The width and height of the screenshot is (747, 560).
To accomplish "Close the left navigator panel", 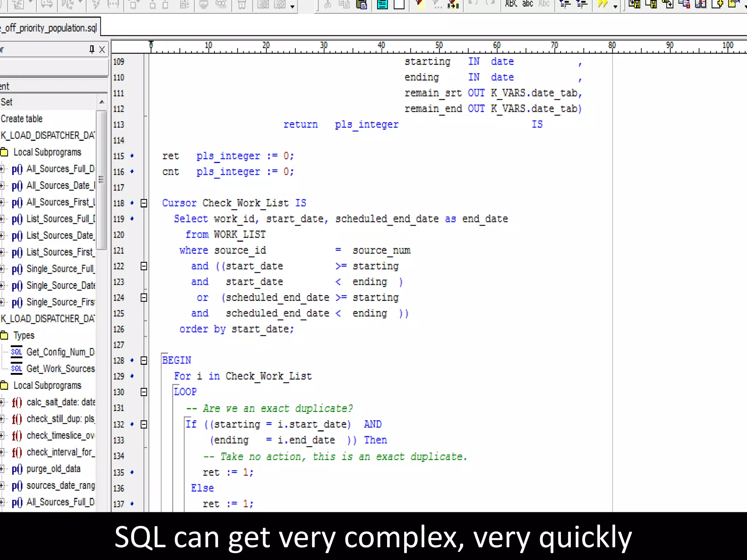I will [102, 49].
